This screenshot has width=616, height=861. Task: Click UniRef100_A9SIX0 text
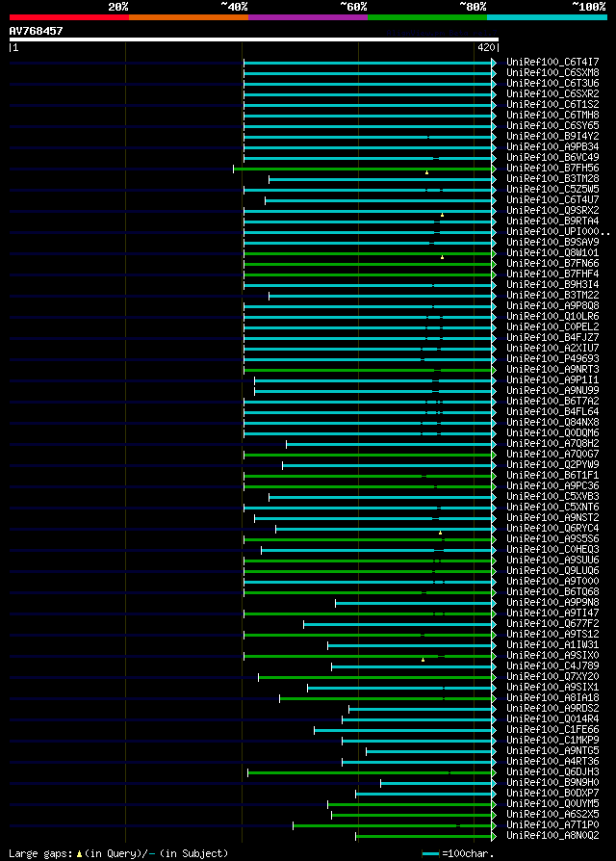point(552,655)
